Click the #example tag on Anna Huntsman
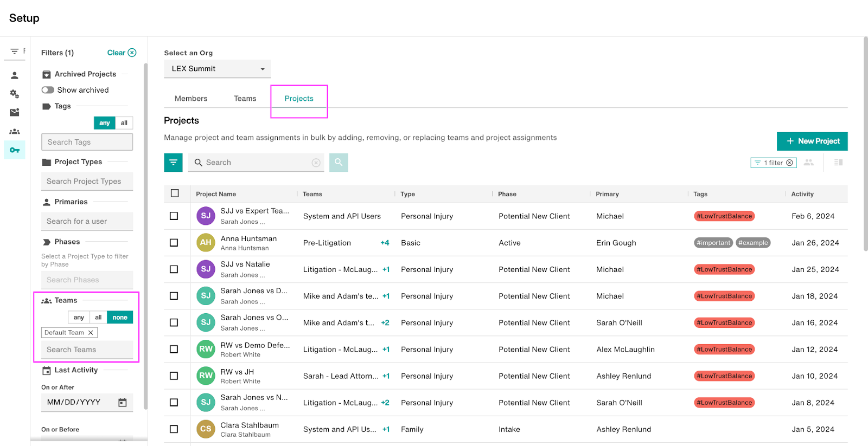 [x=753, y=243]
